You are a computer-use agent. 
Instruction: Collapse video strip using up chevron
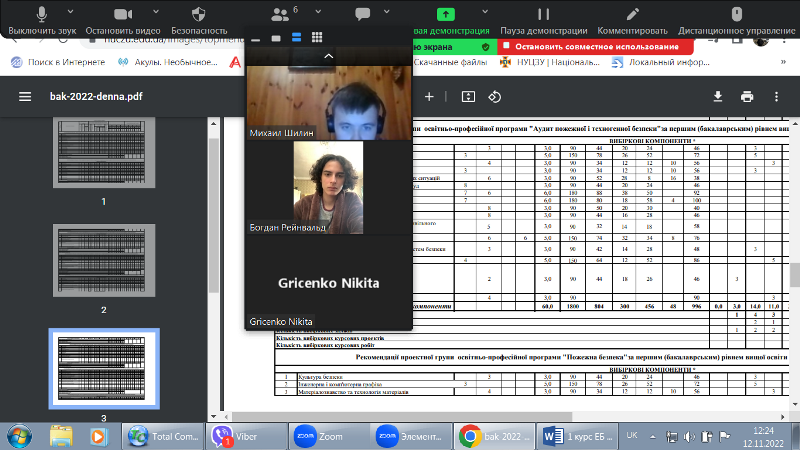[x=328, y=57]
